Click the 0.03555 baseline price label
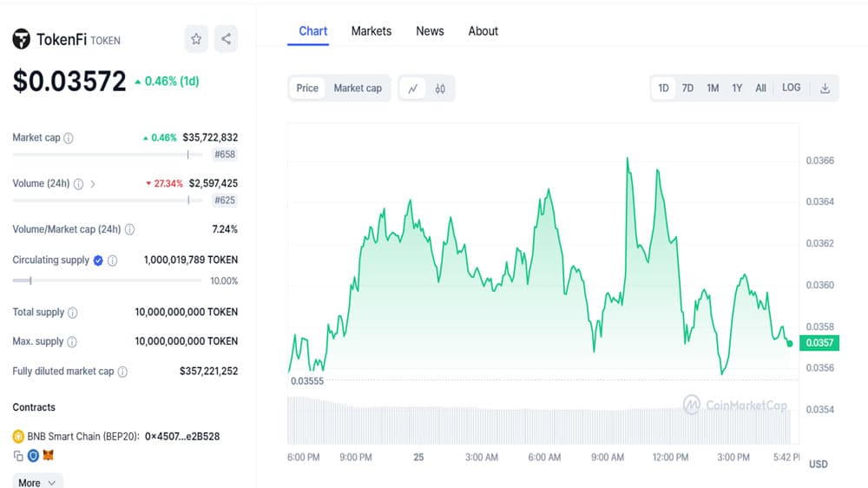The width and height of the screenshot is (868, 488). [307, 381]
